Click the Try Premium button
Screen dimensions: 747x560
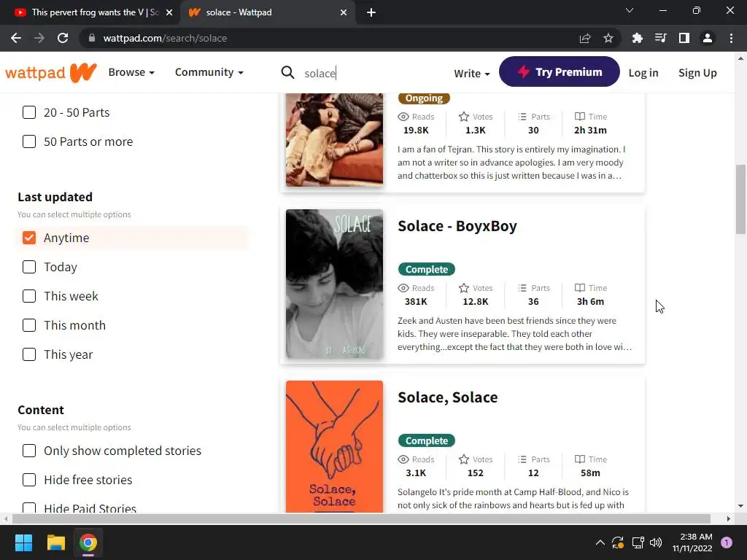(560, 72)
